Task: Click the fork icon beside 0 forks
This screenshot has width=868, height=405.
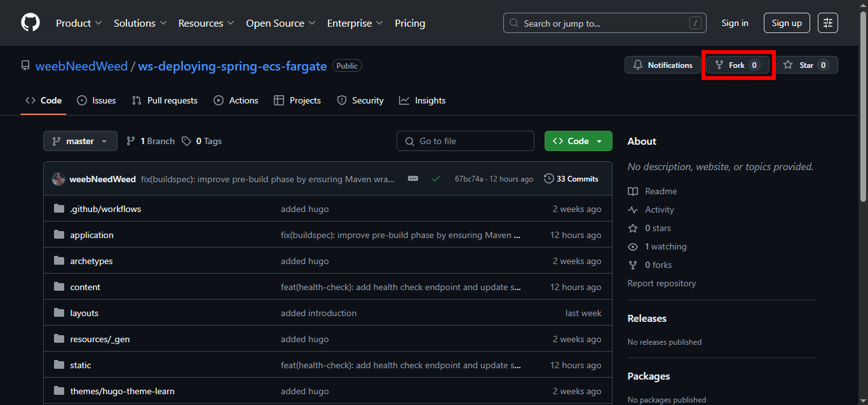Action: 633,265
